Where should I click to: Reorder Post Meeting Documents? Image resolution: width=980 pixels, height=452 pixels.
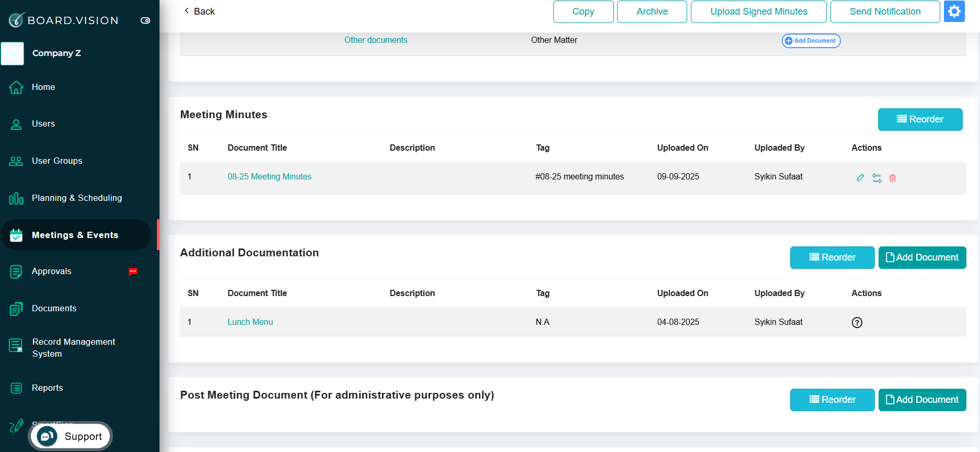point(833,400)
